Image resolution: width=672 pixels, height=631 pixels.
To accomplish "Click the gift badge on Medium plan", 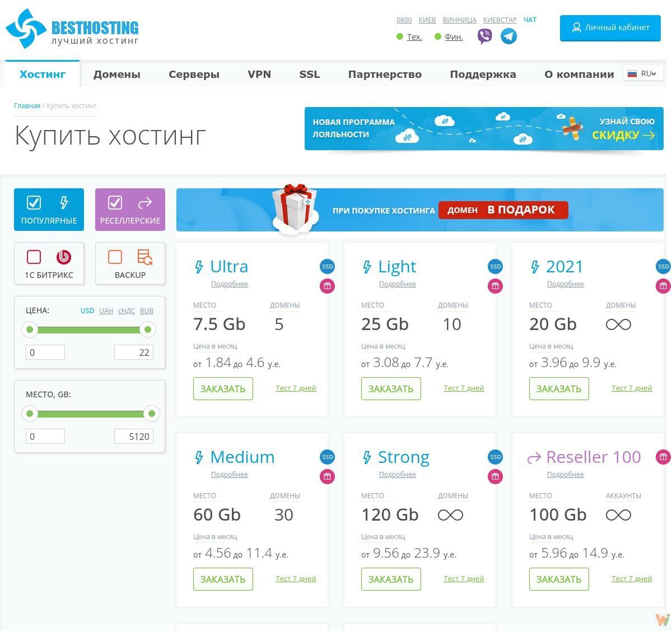I will (327, 477).
